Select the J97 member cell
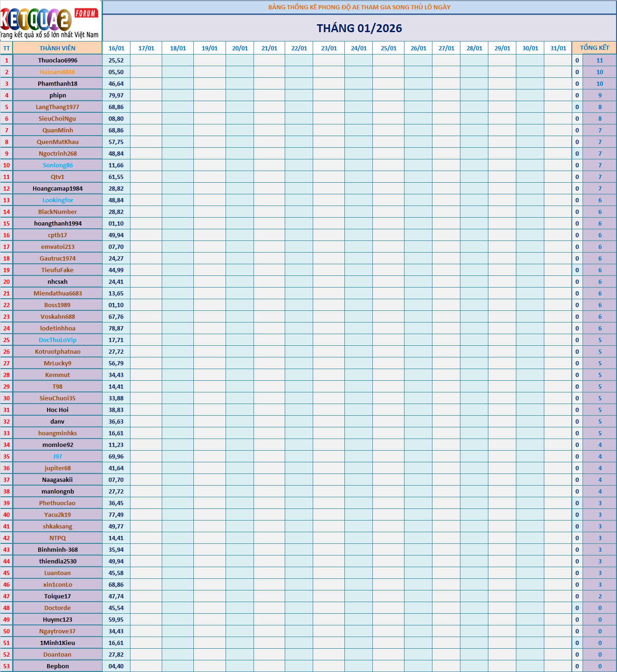 tap(57, 456)
